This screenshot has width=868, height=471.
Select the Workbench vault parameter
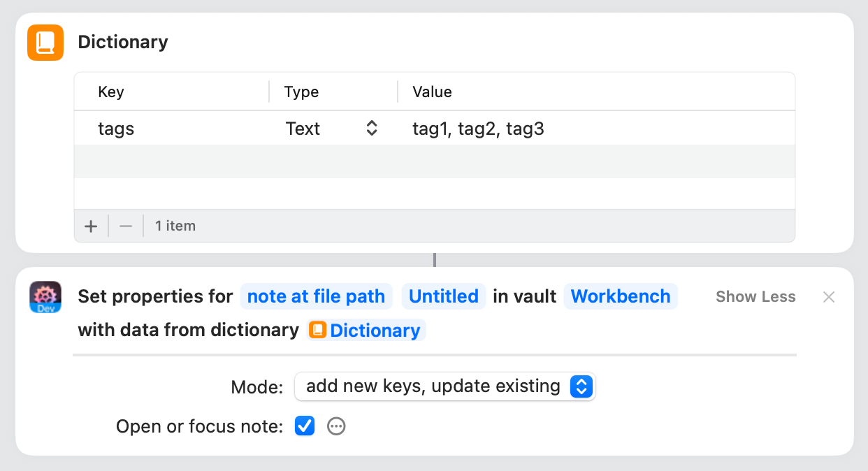pyautogui.click(x=620, y=297)
